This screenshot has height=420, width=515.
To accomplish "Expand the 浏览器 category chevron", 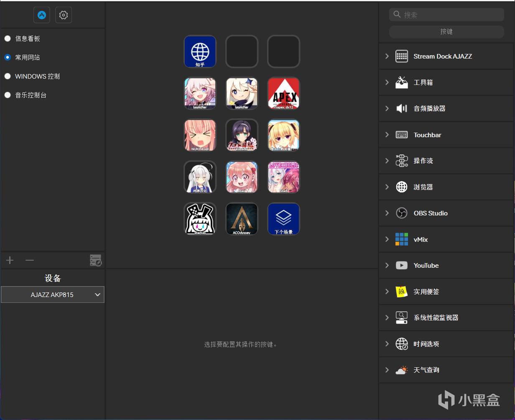I will coord(387,187).
